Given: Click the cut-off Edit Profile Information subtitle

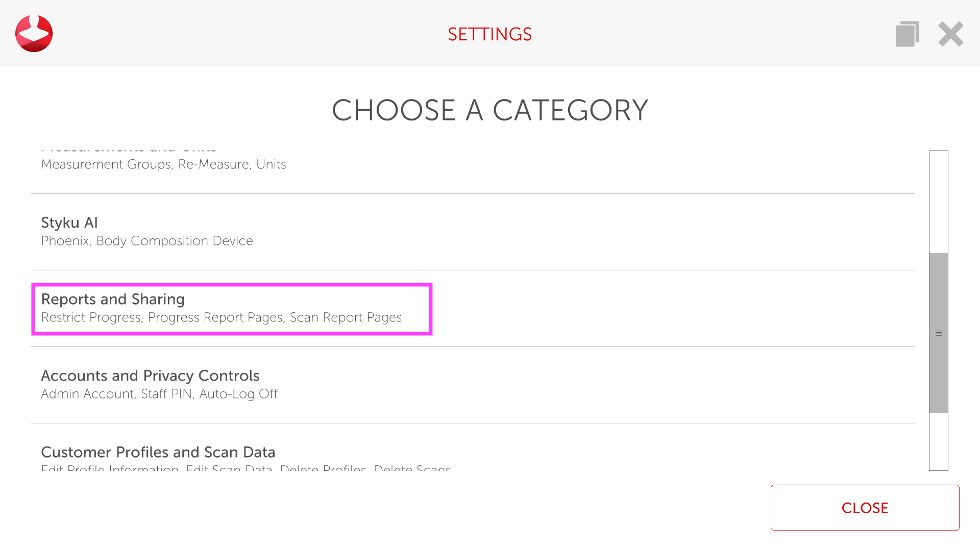Looking at the screenshot, I should coord(246,468).
